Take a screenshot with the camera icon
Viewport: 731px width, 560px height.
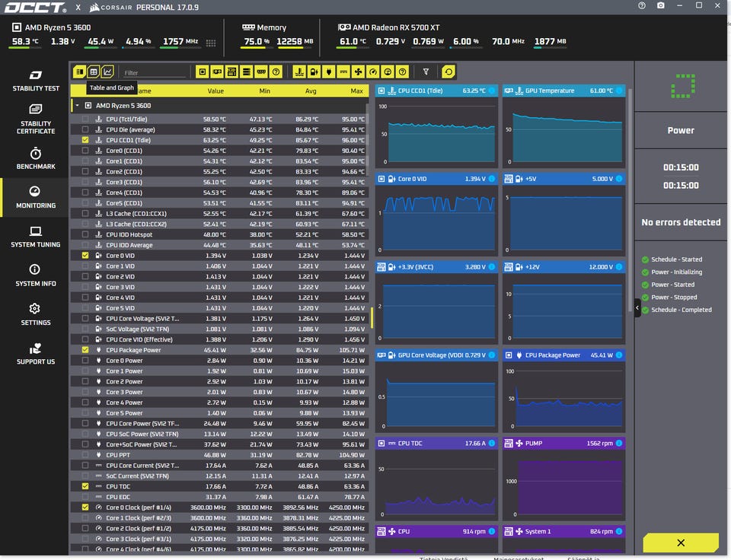(661, 5)
